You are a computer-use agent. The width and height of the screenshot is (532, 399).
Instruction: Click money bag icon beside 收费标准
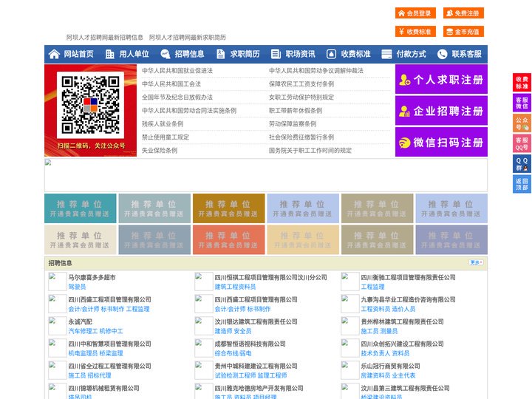(x=331, y=54)
